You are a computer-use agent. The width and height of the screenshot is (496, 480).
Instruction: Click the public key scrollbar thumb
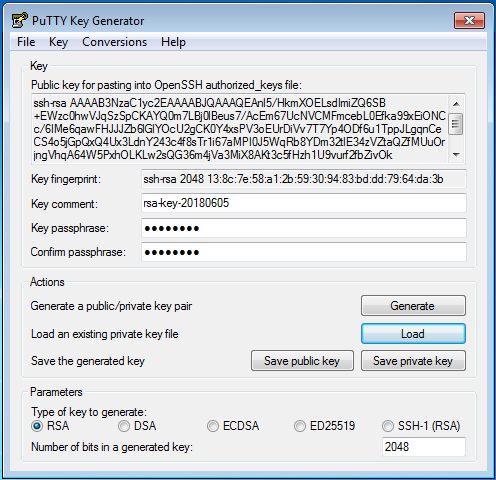click(456, 124)
